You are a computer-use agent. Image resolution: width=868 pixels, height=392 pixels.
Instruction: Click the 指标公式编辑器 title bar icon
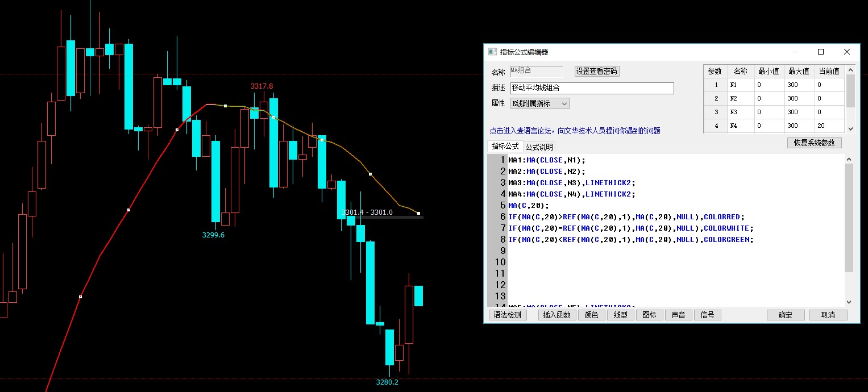493,52
